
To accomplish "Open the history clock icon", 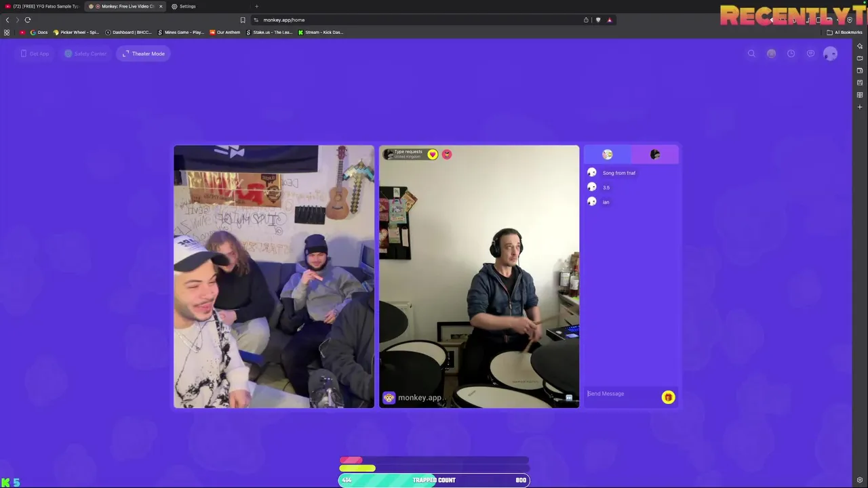I will [x=791, y=54].
